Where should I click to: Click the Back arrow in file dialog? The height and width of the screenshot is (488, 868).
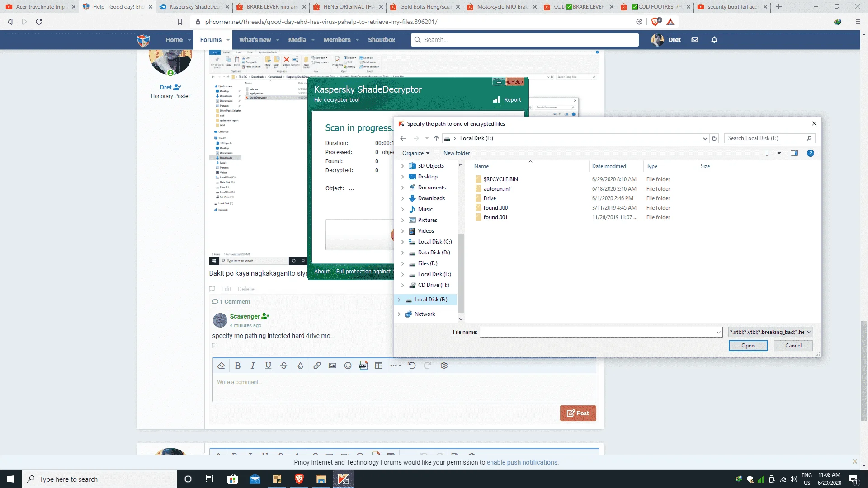pos(403,138)
